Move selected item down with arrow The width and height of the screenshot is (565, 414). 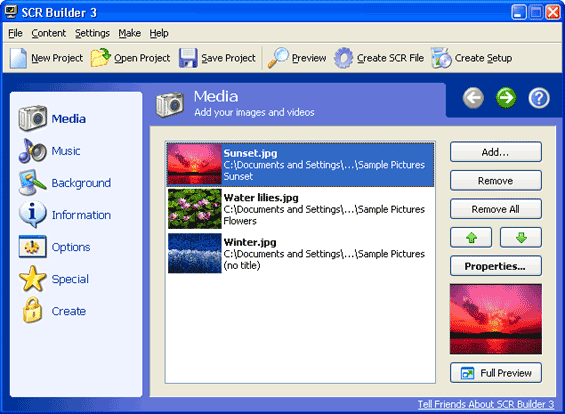pyautogui.click(x=521, y=237)
